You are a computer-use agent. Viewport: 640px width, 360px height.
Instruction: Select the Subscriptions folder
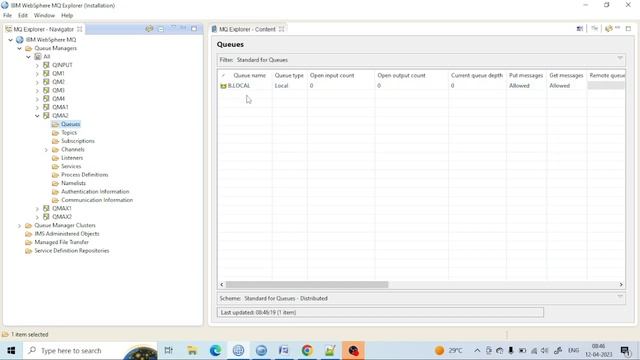[78, 141]
